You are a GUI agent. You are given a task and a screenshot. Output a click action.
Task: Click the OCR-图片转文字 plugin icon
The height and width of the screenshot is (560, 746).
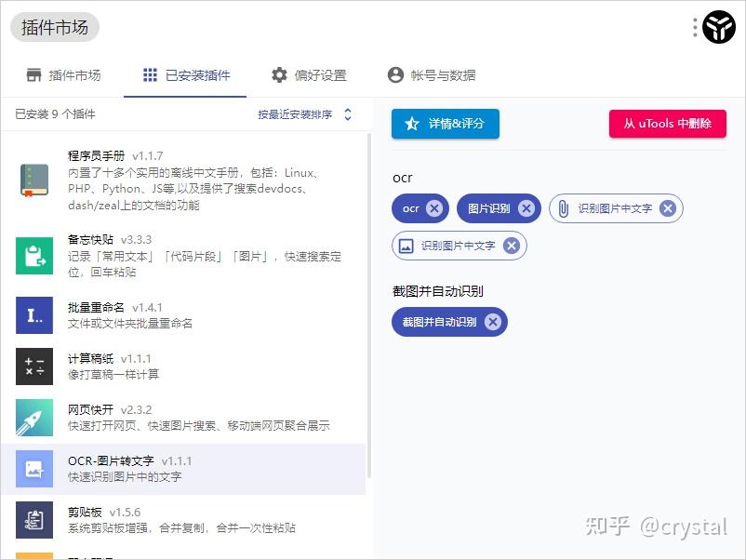coord(33,469)
